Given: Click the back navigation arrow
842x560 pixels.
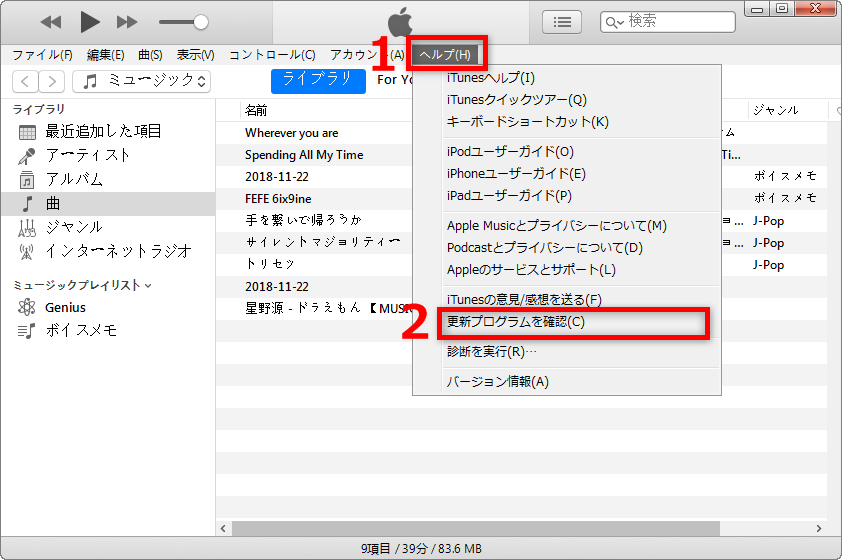Looking at the screenshot, I should click(x=25, y=81).
